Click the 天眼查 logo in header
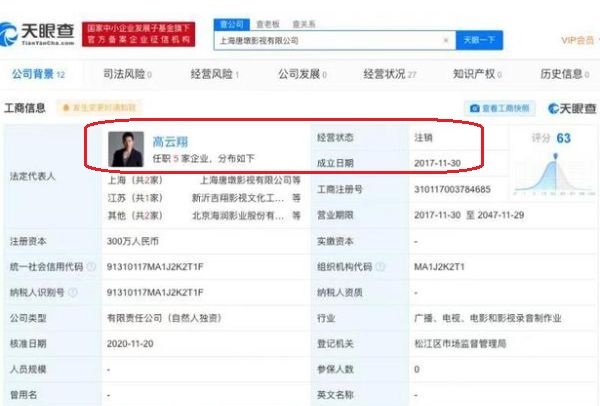Image resolution: width=600 pixels, height=406 pixels. (x=37, y=34)
